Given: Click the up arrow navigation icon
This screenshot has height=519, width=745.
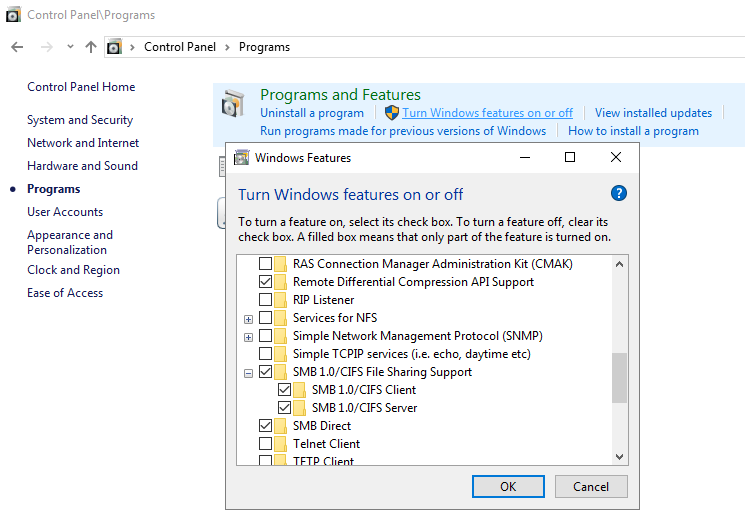Looking at the screenshot, I should pyautogui.click(x=91, y=47).
